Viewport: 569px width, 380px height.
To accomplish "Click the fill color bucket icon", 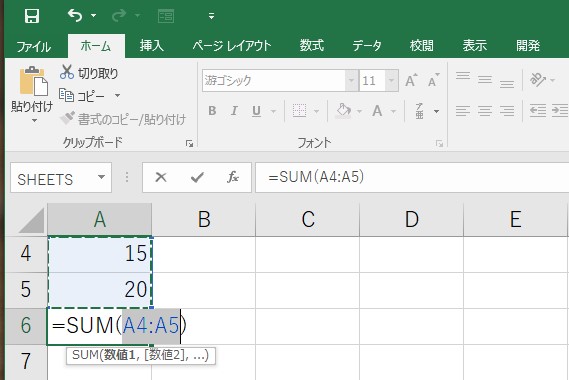I will point(343,111).
